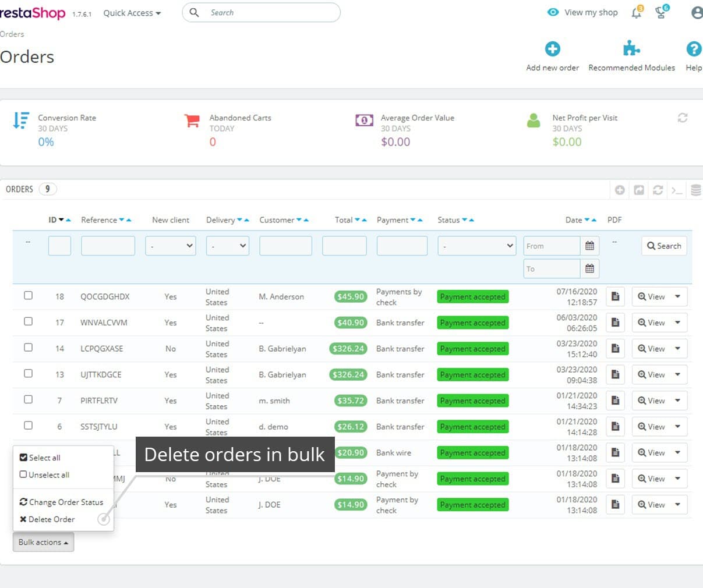The height and width of the screenshot is (588, 703).
Task: Click the eye icon beside View my shop
Action: point(553,12)
